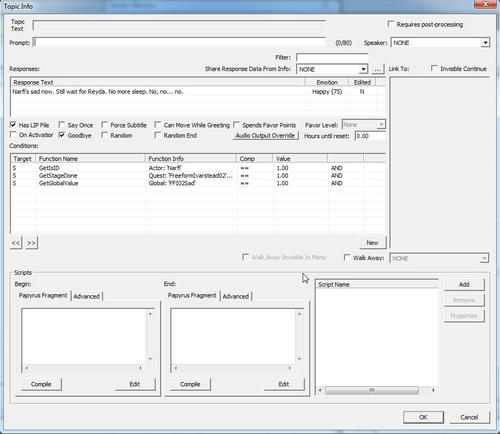The width and height of the screenshot is (500, 434).
Task: Enable the Say Once checkbox
Action: click(62, 125)
